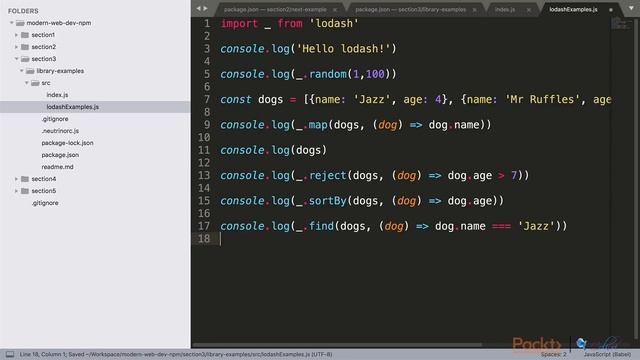Click the _.reject call on line 13
The height and width of the screenshot is (360, 640).
click(321, 176)
